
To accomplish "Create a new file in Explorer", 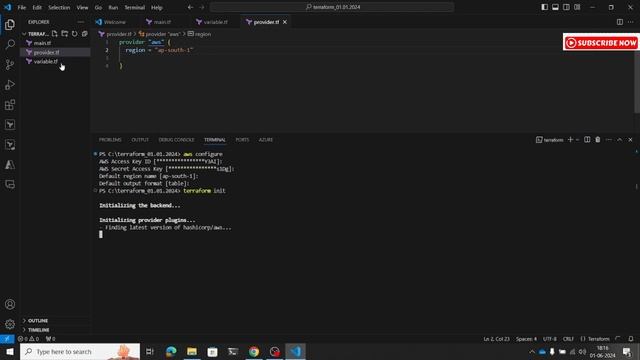I will [x=55, y=34].
